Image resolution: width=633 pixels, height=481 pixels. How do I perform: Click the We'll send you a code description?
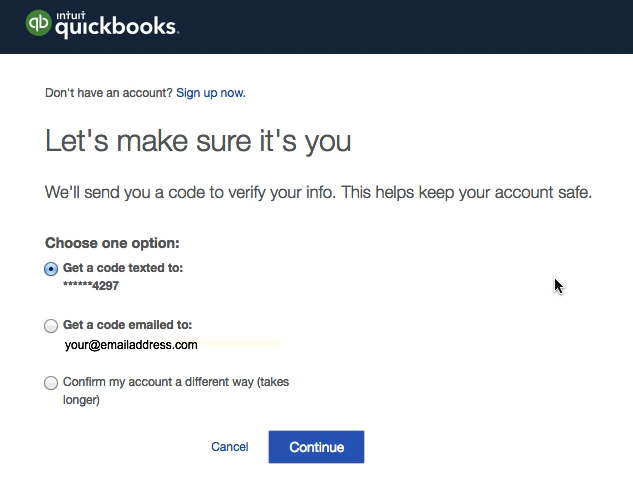point(318,192)
